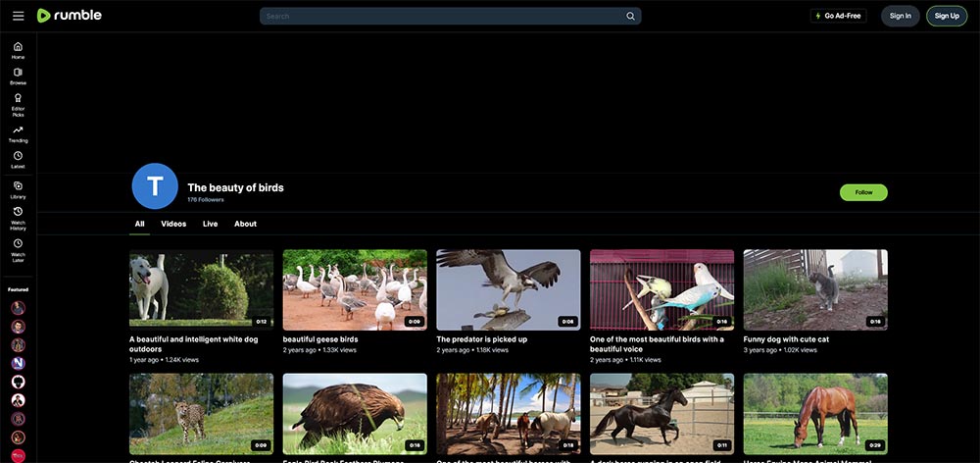980x463 pixels.
Task: Open title 'beautiful geese birds'
Action: [320, 339]
